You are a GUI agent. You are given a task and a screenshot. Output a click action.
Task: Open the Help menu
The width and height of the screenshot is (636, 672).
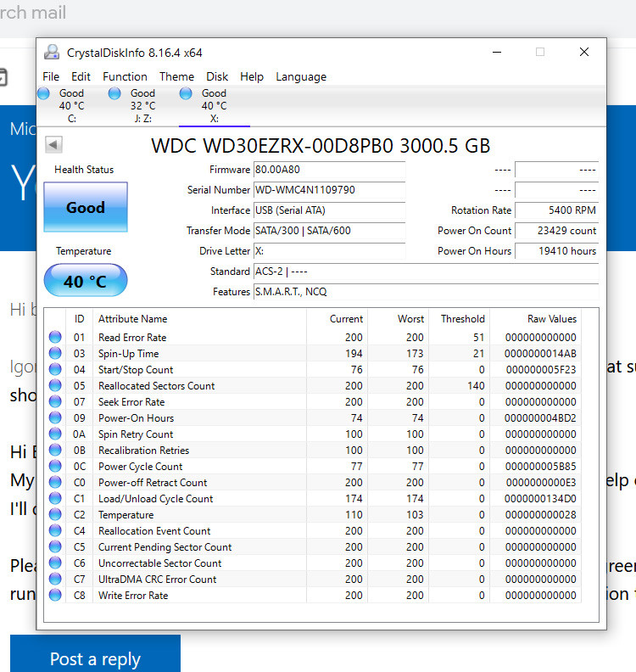(x=252, y=76)
